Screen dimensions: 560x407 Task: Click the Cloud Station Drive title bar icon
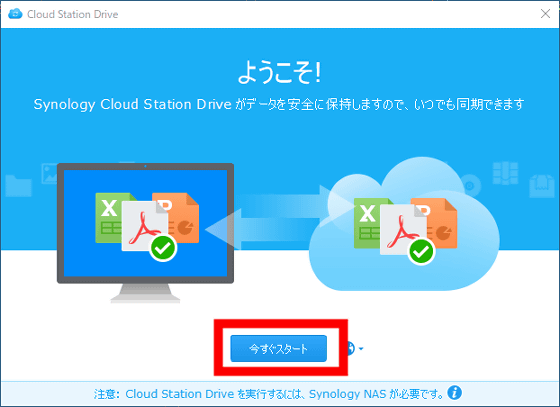coord(15,14)
